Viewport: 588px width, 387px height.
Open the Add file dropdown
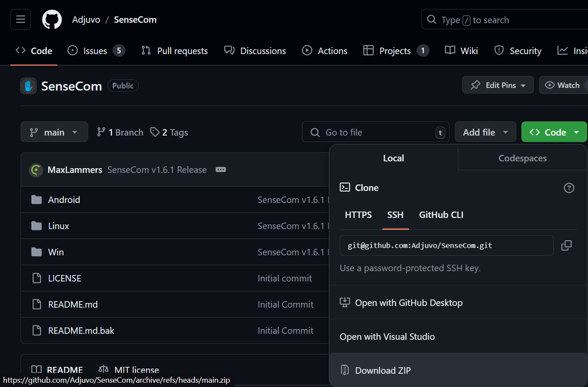485,132
